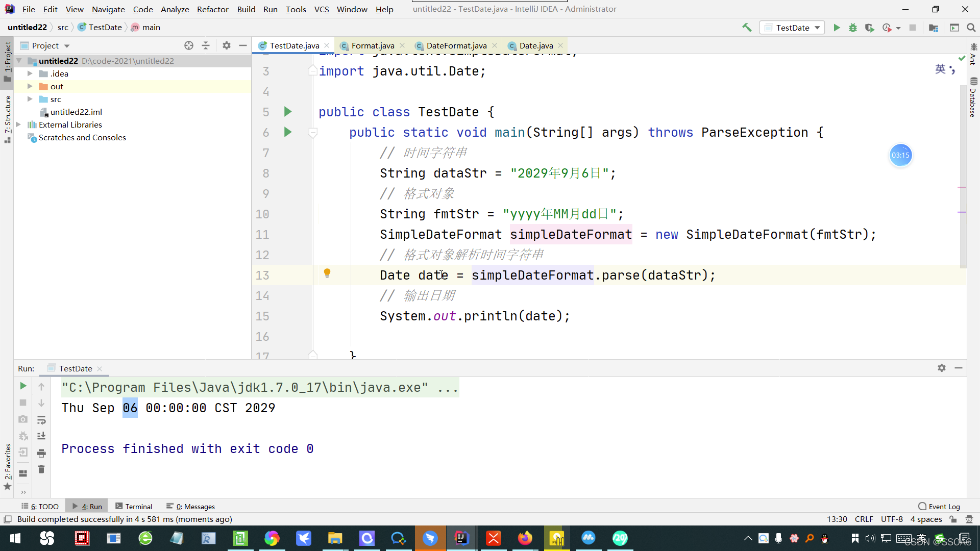
Task: Toggle the read-only lock icon in status bar
Action: pyautogui.click(x=953, y=519)
